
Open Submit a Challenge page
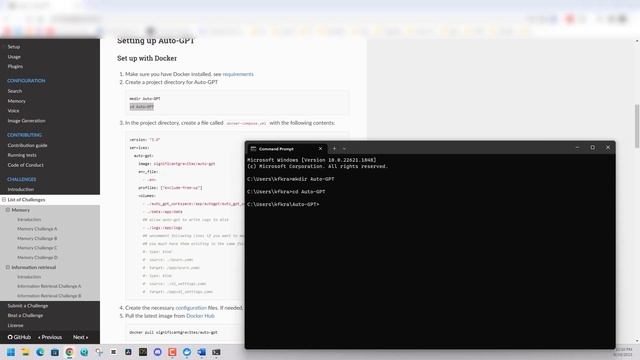28,306
